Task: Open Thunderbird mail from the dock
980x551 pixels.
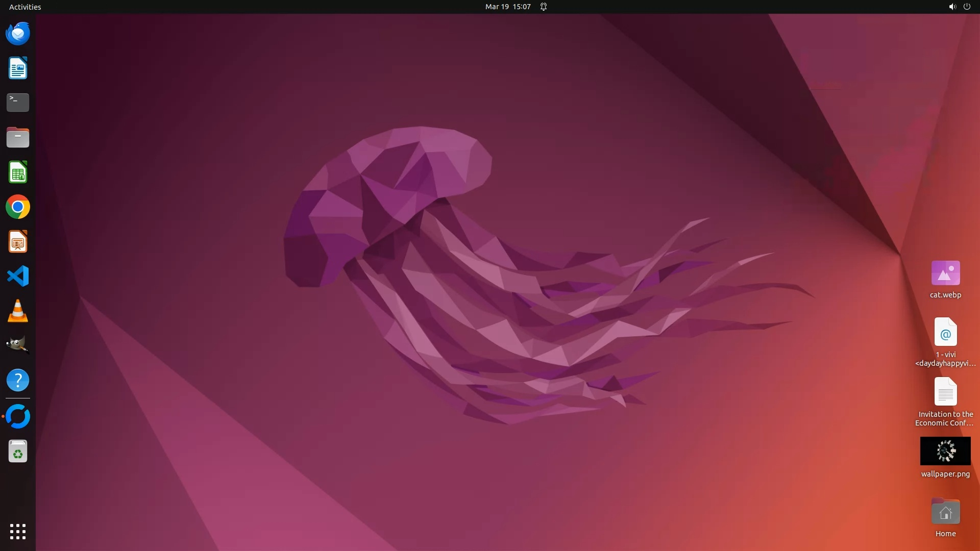Action: (18, 34)
